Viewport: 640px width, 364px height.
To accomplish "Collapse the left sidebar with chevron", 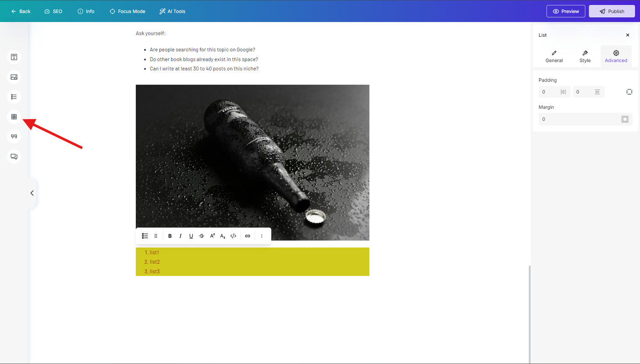I will (32, 193).
